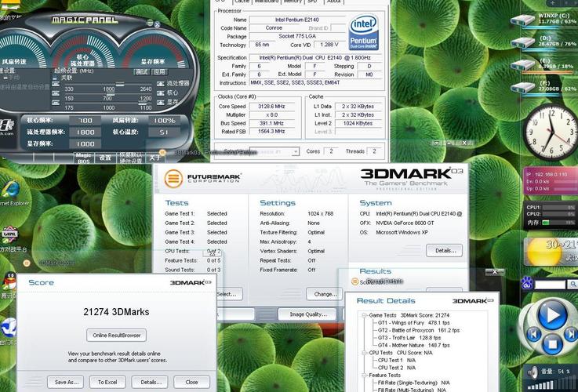Click the 流处理器 icon in Magic Panel
Image resolution: width=578 pixels, height=392 pixels.
coord(161,84)
